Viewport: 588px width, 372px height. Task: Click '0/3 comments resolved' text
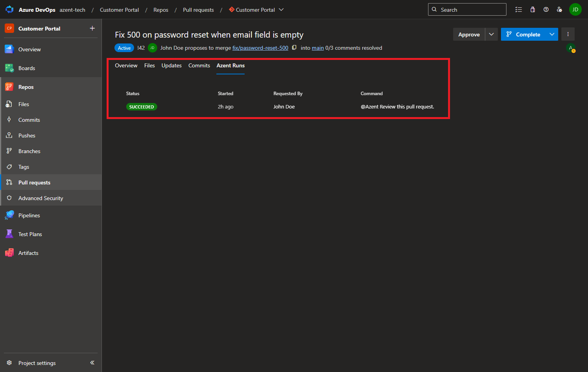pyautogui.click(x=354, y=48)
